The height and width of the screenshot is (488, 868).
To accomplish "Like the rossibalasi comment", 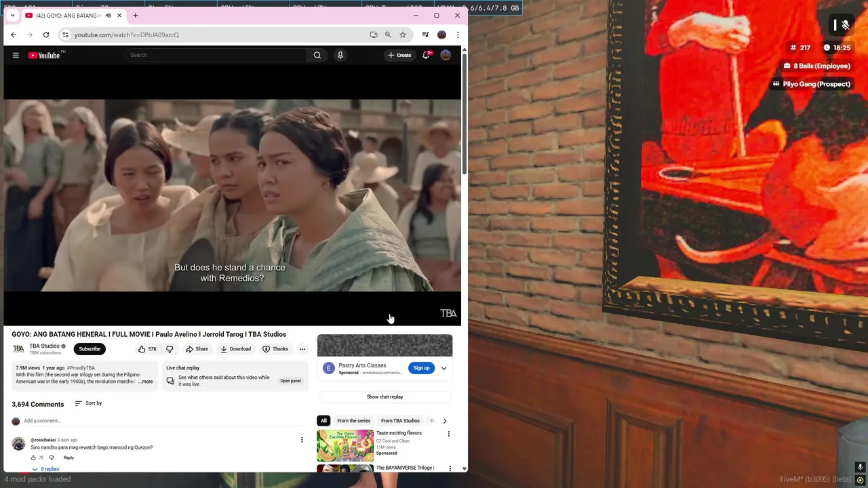I will [x=33, y=457].
